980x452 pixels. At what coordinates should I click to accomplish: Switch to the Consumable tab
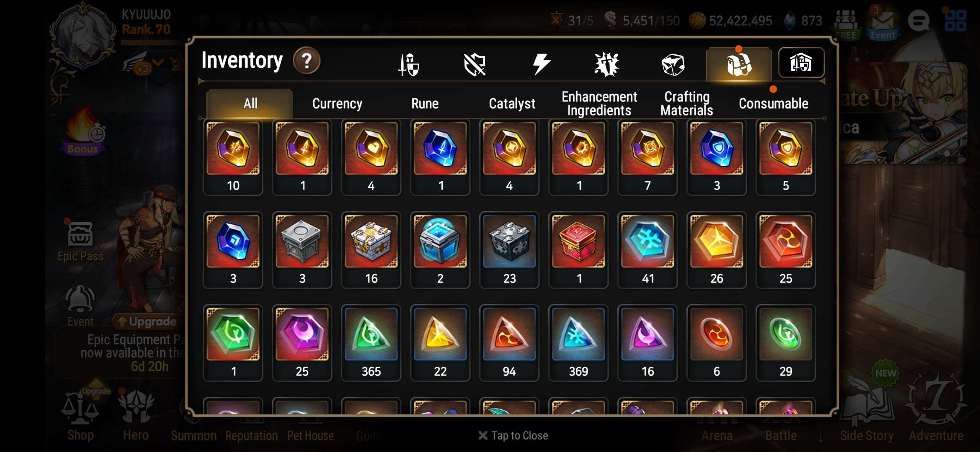pos(774,103)
